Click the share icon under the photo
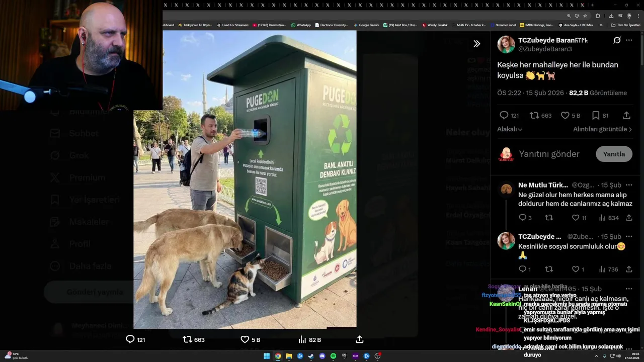Image resolution: width=644 pixels, height=362 pixels. tap(360, 339)
